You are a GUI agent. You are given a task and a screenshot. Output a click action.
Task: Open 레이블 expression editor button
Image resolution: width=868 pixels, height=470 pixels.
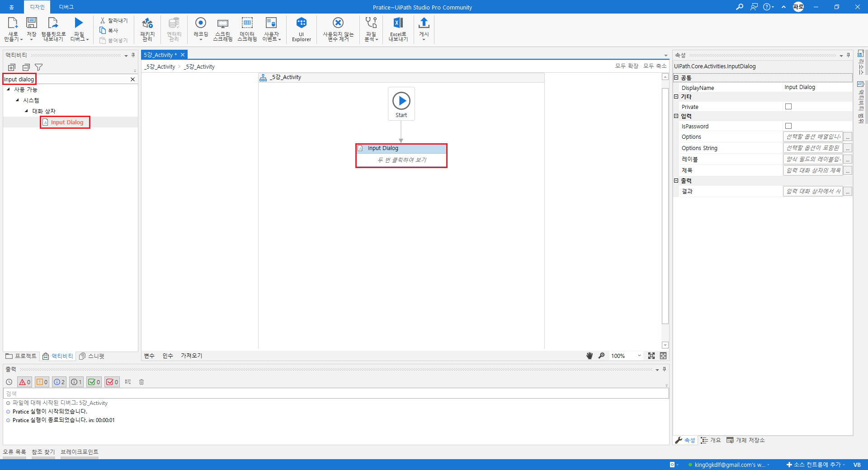(x=848, y=160)
